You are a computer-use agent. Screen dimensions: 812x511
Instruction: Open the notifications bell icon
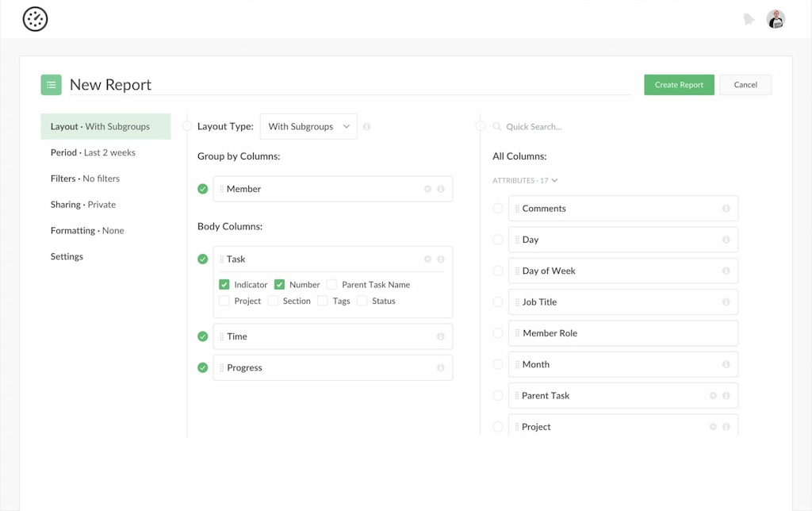click(x=749, y=18)
